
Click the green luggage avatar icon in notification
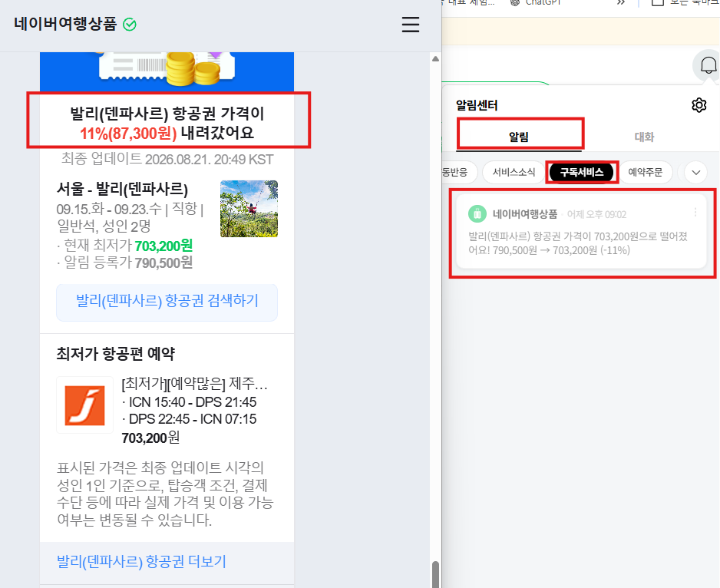click(x=477, y=213)
